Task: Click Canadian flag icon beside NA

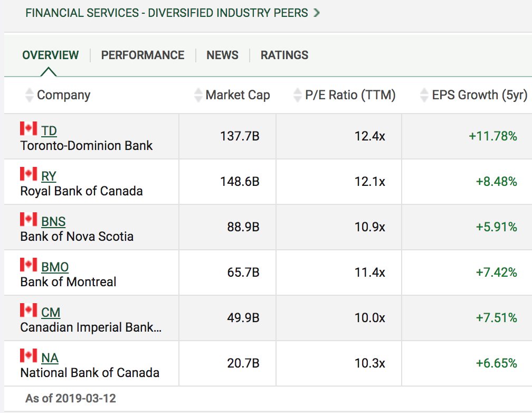Action: [28, 355]
